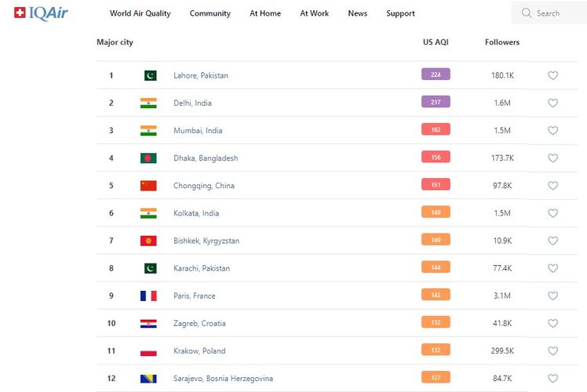Open the World Air Quality menu
This screenshot has height=392, width=587.
(140, 13)
